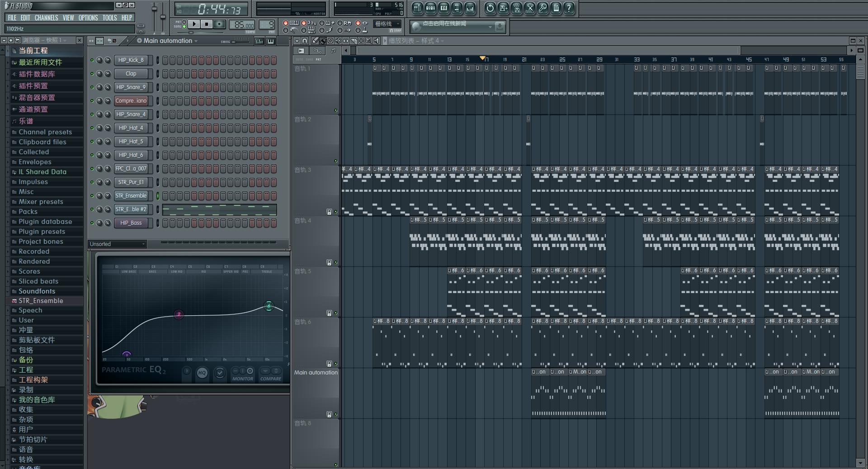
Task: Click the one-click recording microphone icon
Action: (x=542, y=8)
